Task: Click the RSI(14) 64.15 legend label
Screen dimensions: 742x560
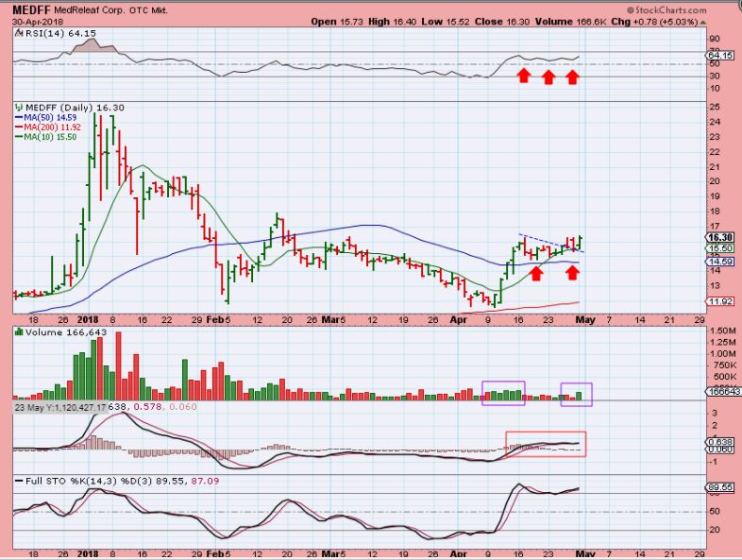Action: click(60, 33)
